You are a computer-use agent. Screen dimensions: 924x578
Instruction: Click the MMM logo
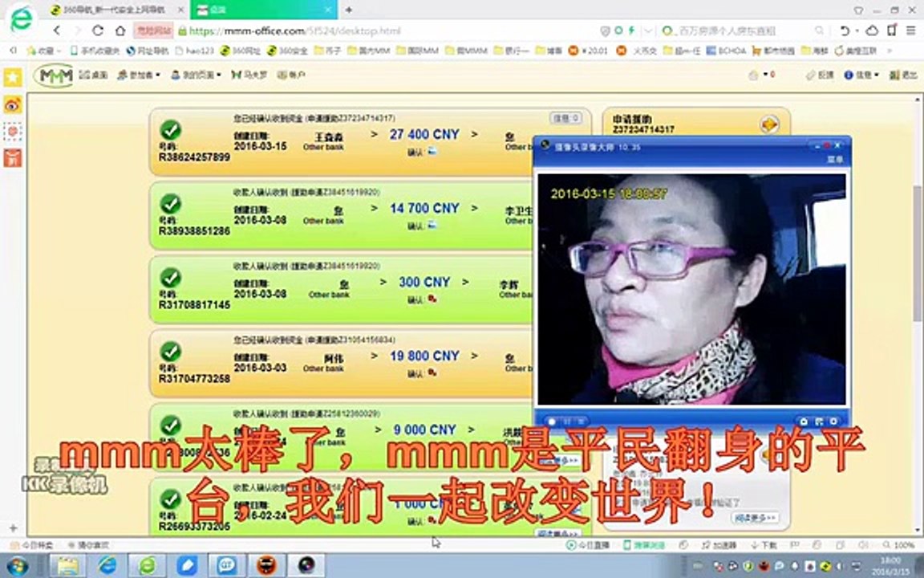[54, 75]
